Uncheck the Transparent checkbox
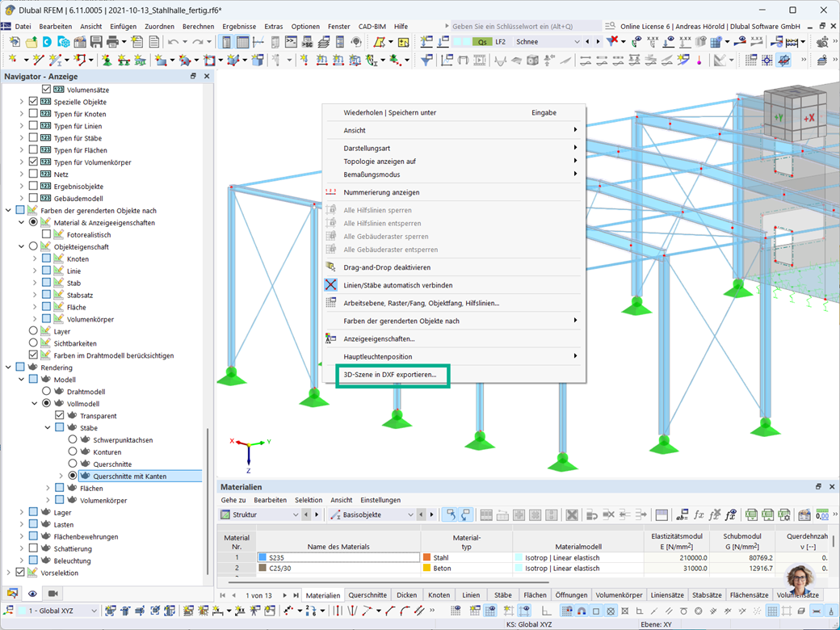Screen dimensions: 840x630 pyautogui.click(x=60, y=415)
